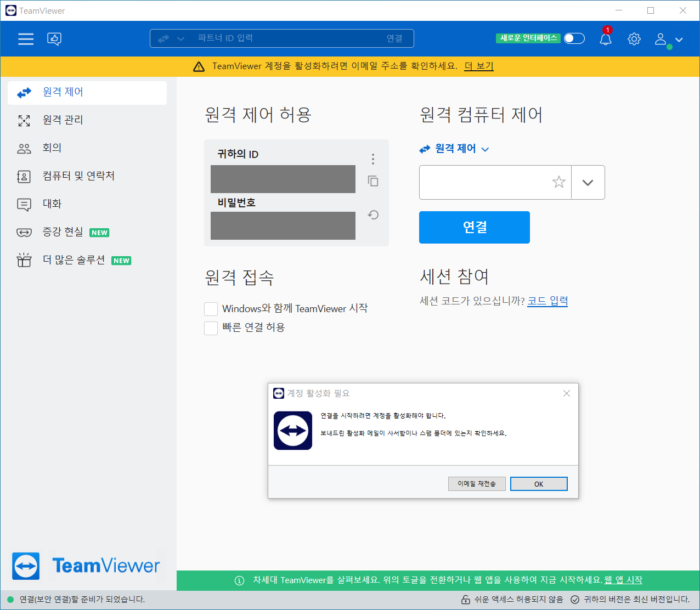Refresh the random password

pyautogui.click(x=372, y=215)
